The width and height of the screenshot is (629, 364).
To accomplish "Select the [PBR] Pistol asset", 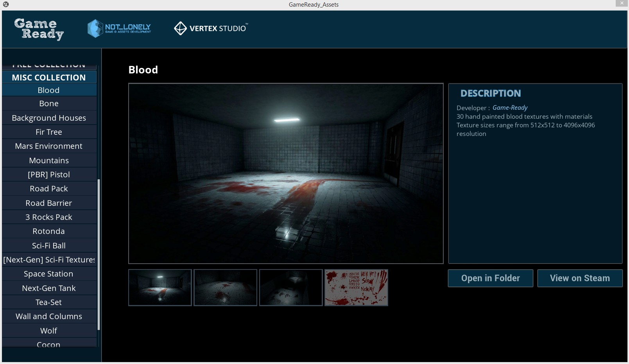I will [49, 174].
